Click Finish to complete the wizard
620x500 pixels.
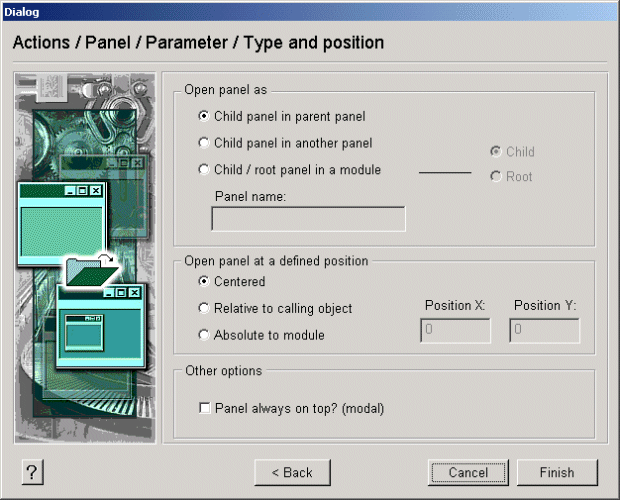pyautogui.click(x=557, y=472)
